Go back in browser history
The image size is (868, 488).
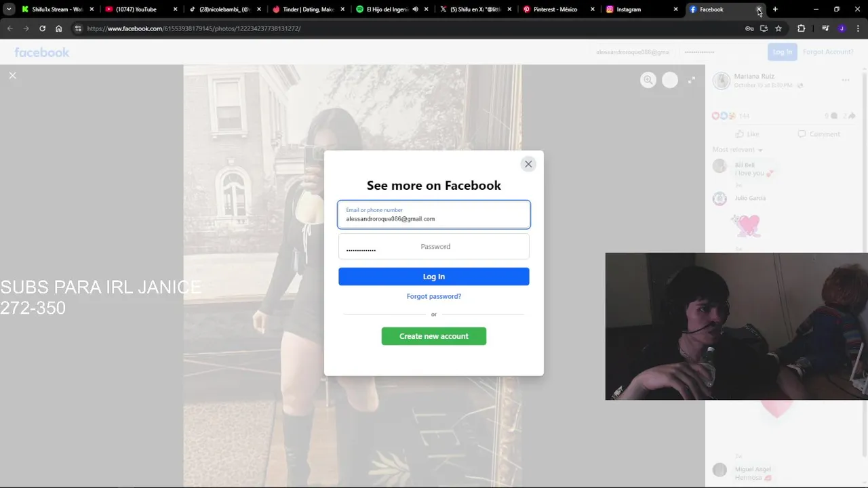pos(9,28)
